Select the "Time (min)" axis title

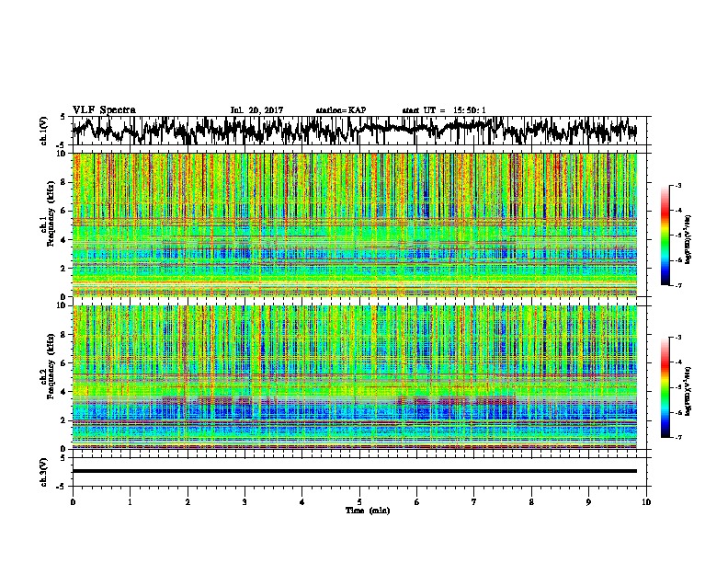368,511
